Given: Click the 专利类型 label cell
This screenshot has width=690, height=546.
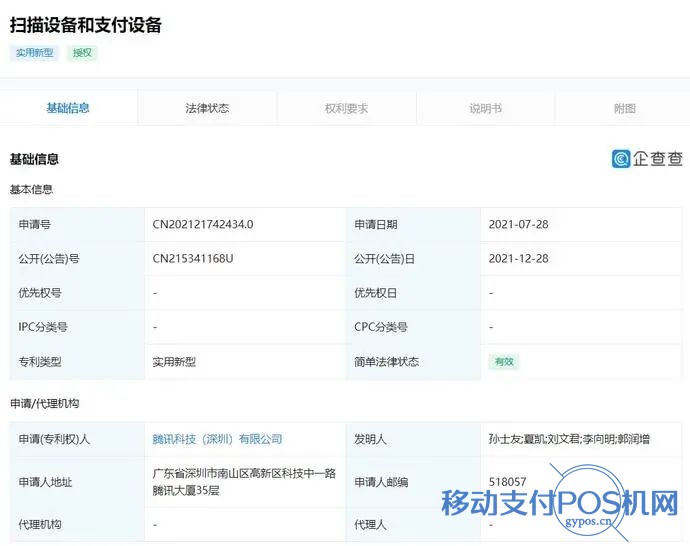Looking at the screenshot, I should 77,362.
